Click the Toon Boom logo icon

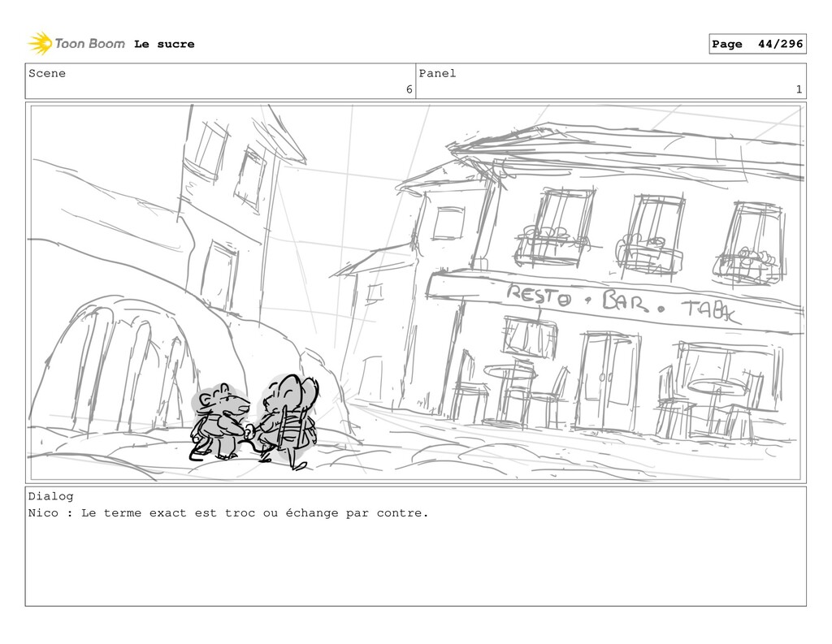(x=40, y=44)
